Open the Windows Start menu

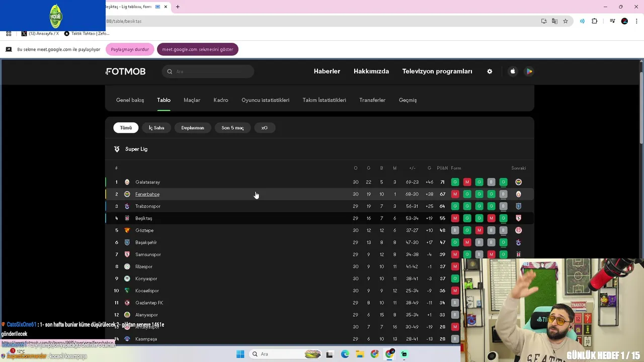pyautogui.click(x=240, y=354)
